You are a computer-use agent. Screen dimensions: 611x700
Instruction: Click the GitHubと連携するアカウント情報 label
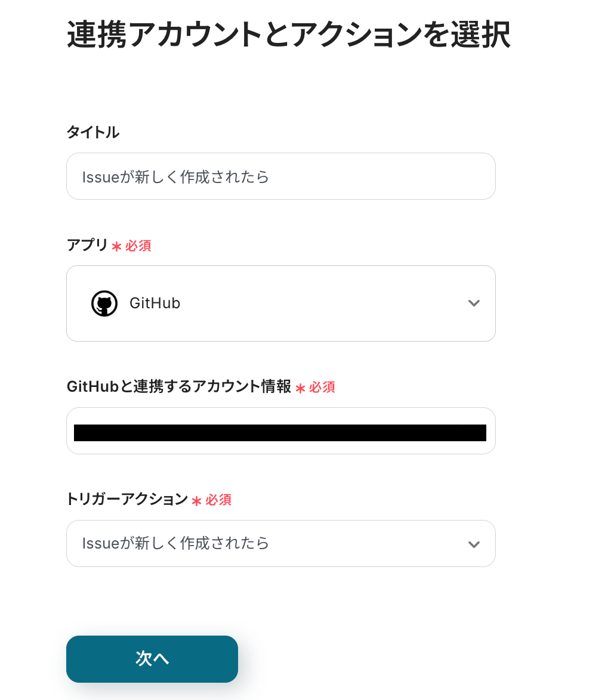[179, 386]
